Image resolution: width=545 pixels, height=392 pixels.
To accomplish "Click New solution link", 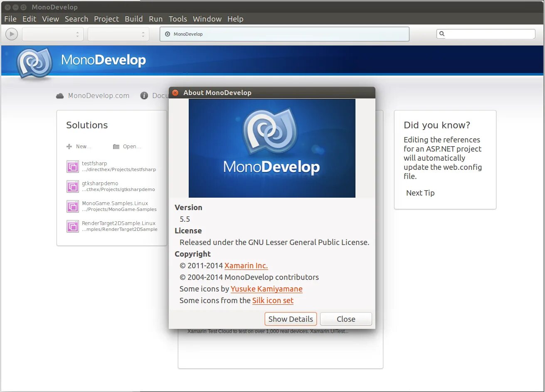I will coord(84,147).
